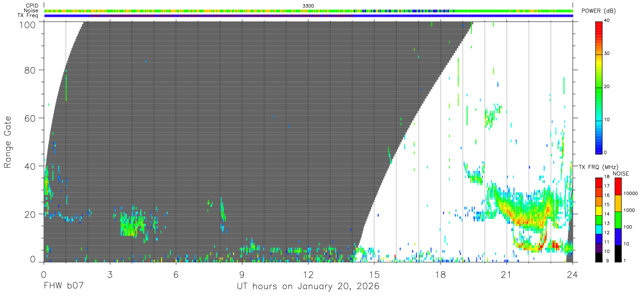
Task: Pick the red block of NOISE legend
Action: [617, 186]
